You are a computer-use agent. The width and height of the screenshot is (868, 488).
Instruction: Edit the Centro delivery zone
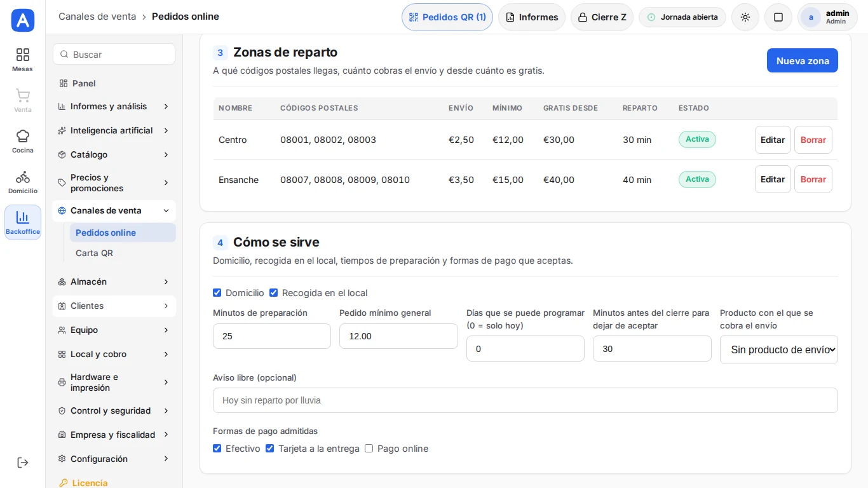(773, 140)
